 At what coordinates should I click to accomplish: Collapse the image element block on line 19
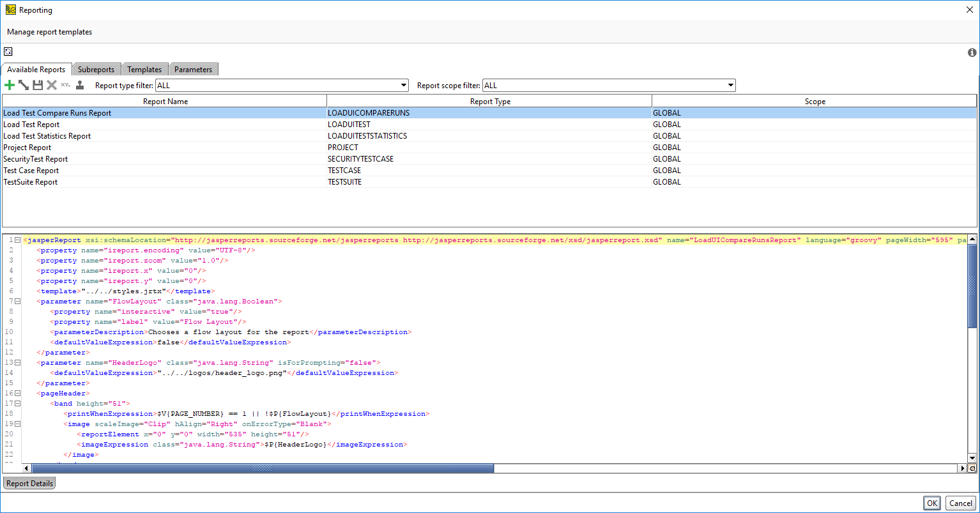[x=17, y=424]
